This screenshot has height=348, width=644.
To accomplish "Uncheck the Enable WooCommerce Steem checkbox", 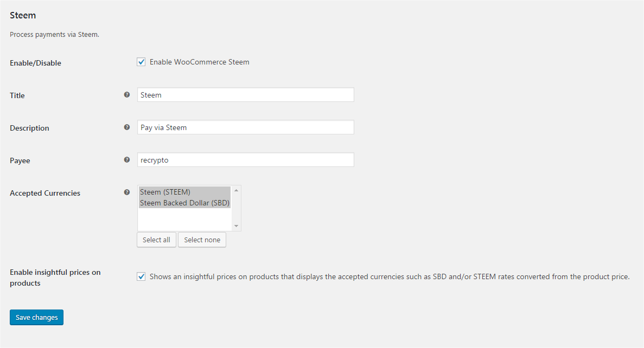I will point(141,62).
